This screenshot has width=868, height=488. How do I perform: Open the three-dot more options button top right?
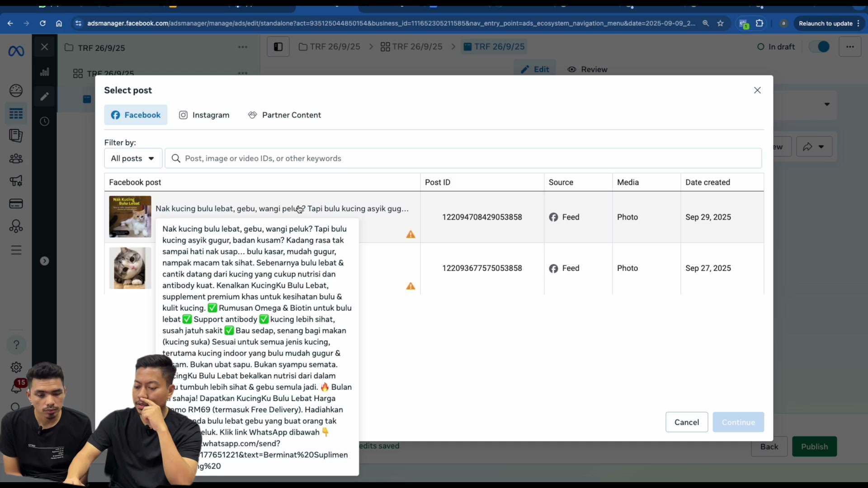pos(850,47)
